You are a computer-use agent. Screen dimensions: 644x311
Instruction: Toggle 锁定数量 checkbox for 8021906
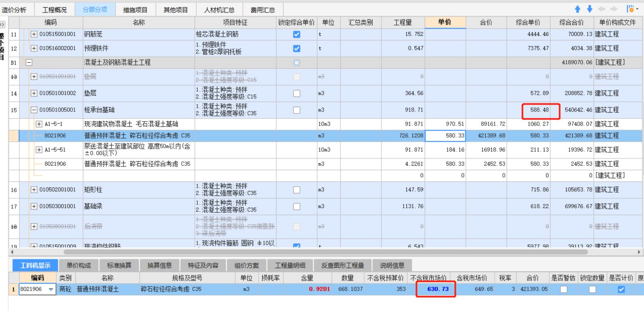[593, 289]
